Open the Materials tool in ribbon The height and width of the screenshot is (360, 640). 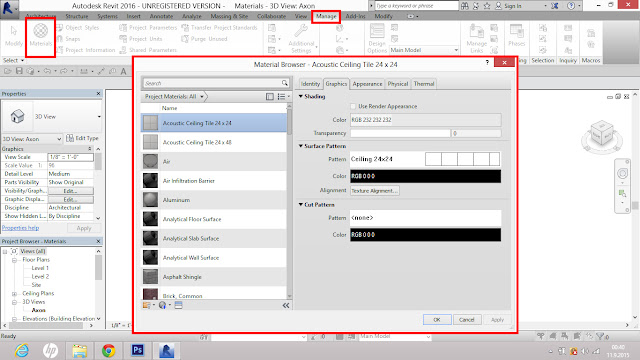pos(40,35)
